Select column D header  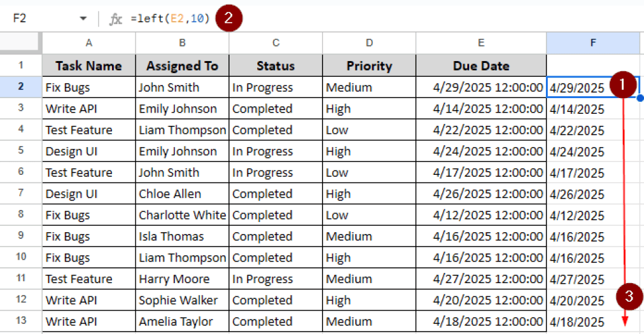[369, 43]
